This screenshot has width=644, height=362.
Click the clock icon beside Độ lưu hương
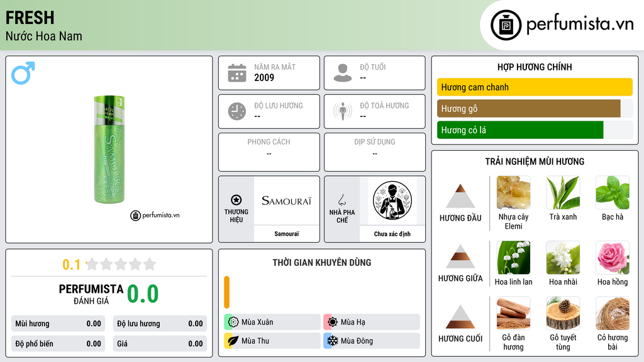tap(237, 111)
